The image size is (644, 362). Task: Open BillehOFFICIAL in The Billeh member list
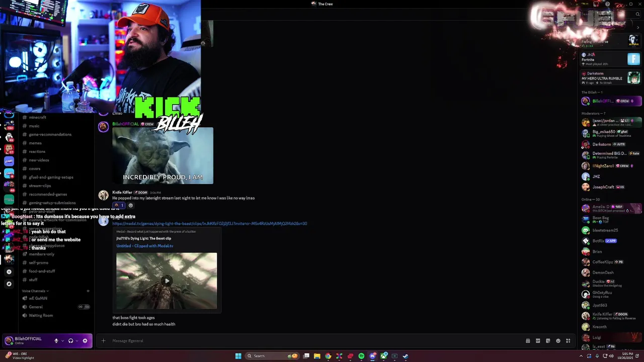(611, 101)
